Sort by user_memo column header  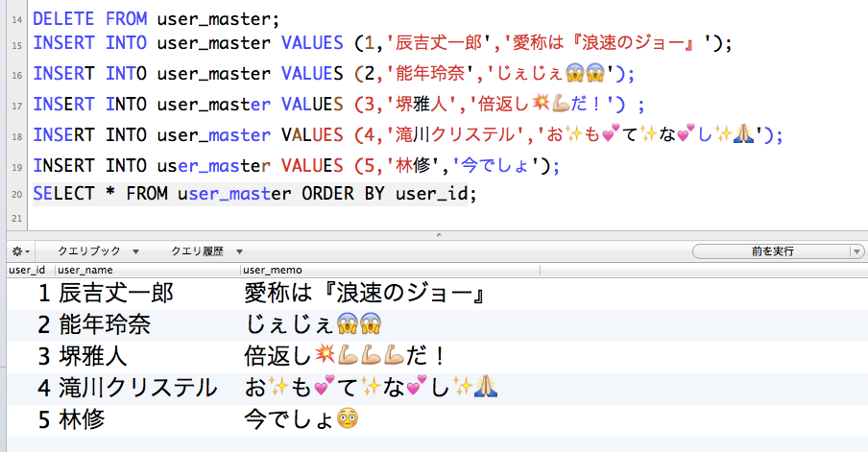click(390, 270)
